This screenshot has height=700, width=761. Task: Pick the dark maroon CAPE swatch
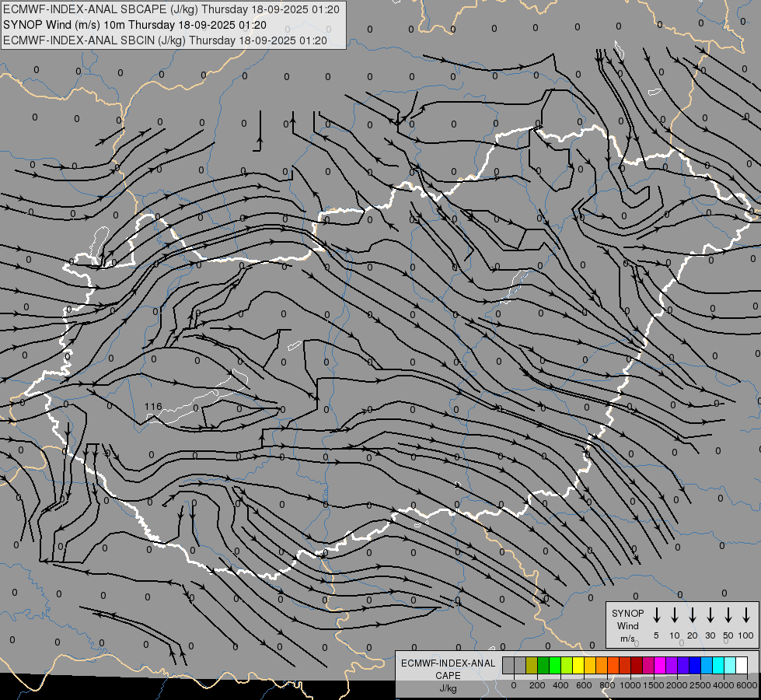point(637,666)
